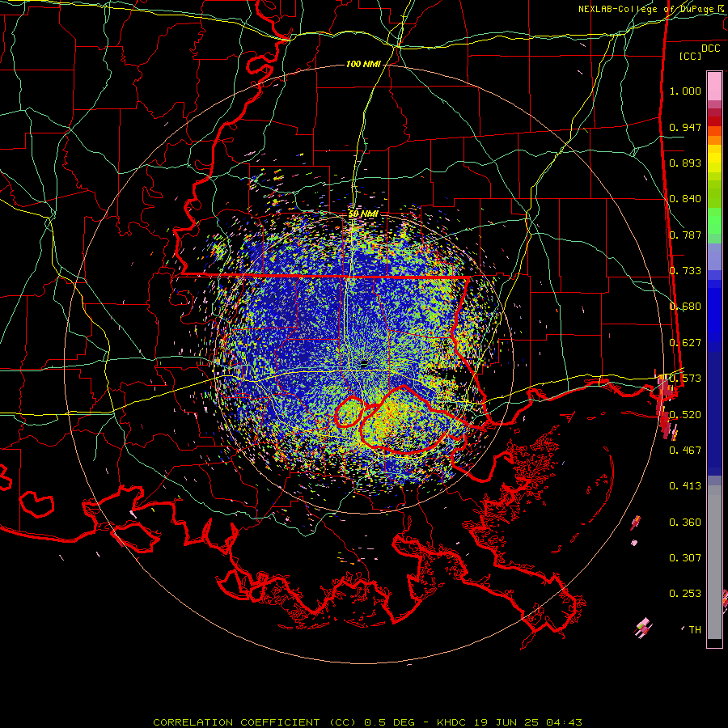Image resolution: width=728 pixels, height=728 pixels.
Task: Click the 19 JUN 25 04:43 timestamp
Action: coord(528,722)
